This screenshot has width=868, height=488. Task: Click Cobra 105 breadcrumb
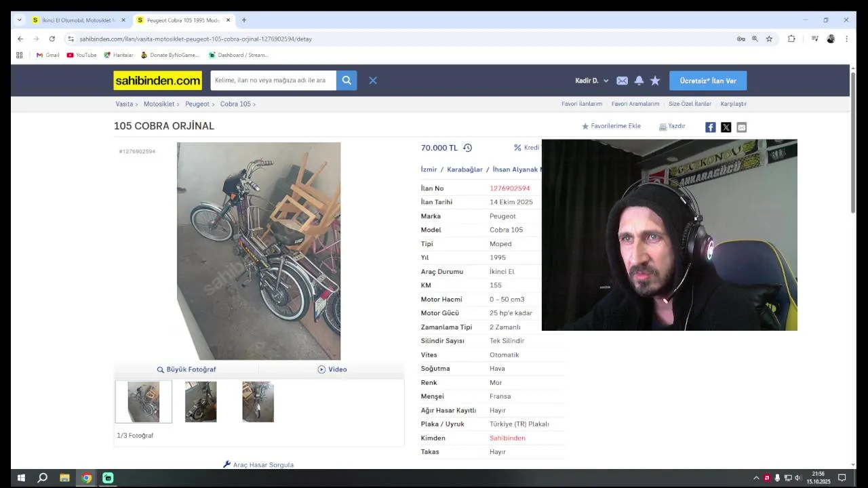(235, 104)
